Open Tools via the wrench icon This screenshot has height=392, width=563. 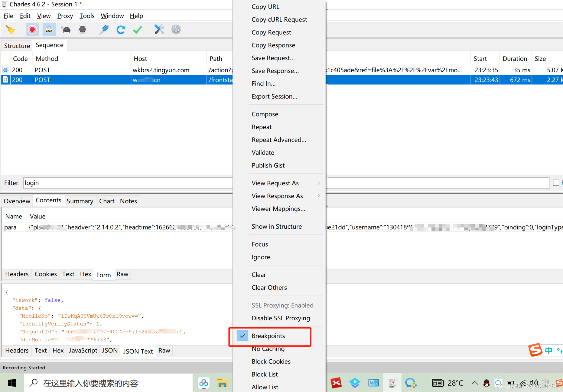point(159,30)
